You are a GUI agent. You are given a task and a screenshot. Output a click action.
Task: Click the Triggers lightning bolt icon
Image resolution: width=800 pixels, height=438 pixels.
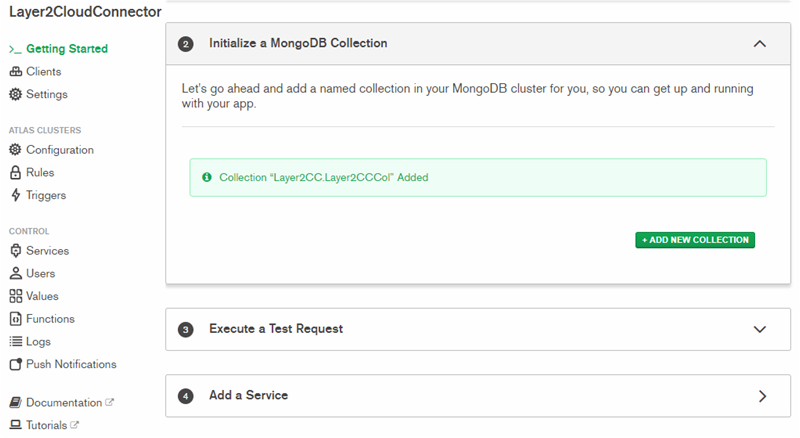(15, 196)
